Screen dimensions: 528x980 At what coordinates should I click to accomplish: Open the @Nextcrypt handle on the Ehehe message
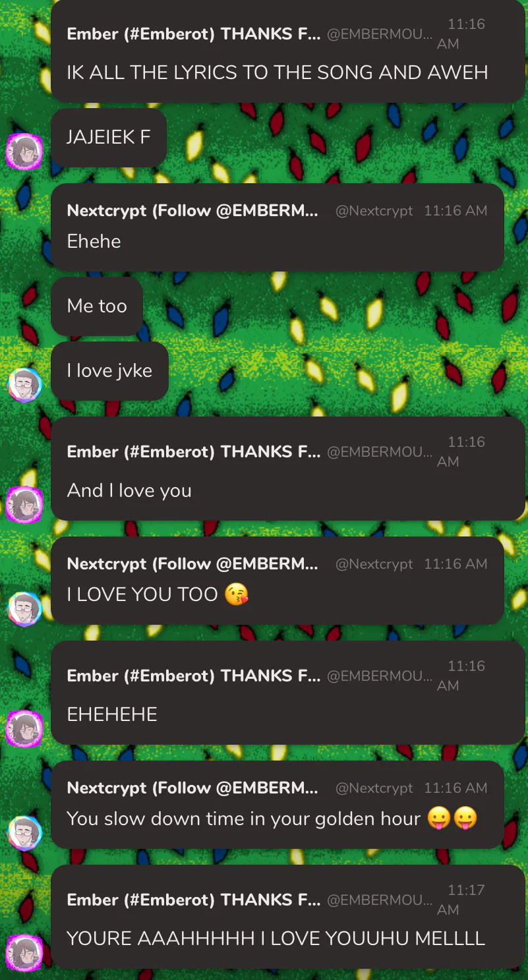pyautogui.click(x=374, y=211)
